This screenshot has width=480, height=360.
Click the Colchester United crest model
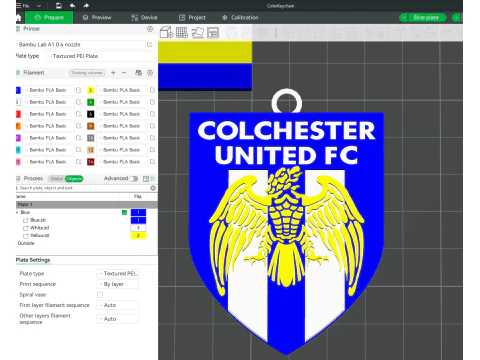pos(286,233)
